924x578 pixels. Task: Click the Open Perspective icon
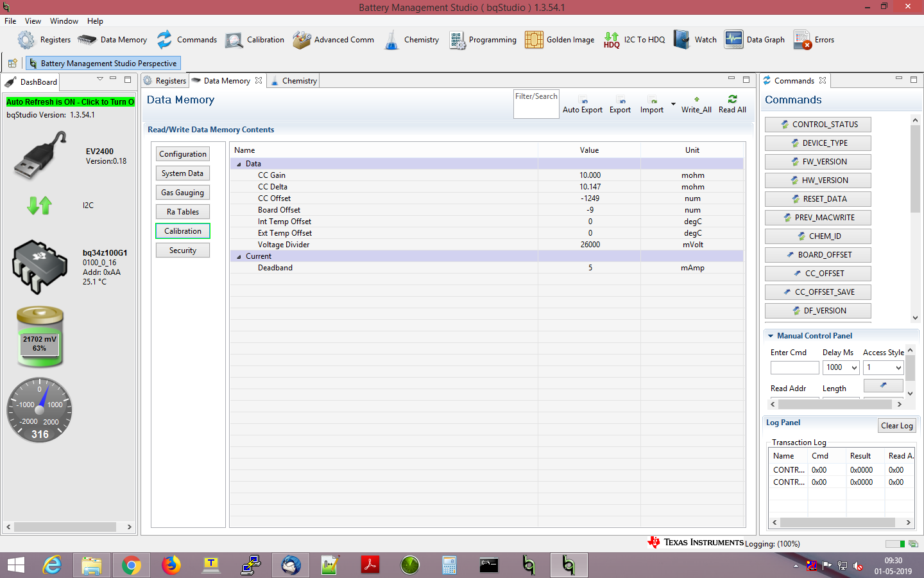12,63
